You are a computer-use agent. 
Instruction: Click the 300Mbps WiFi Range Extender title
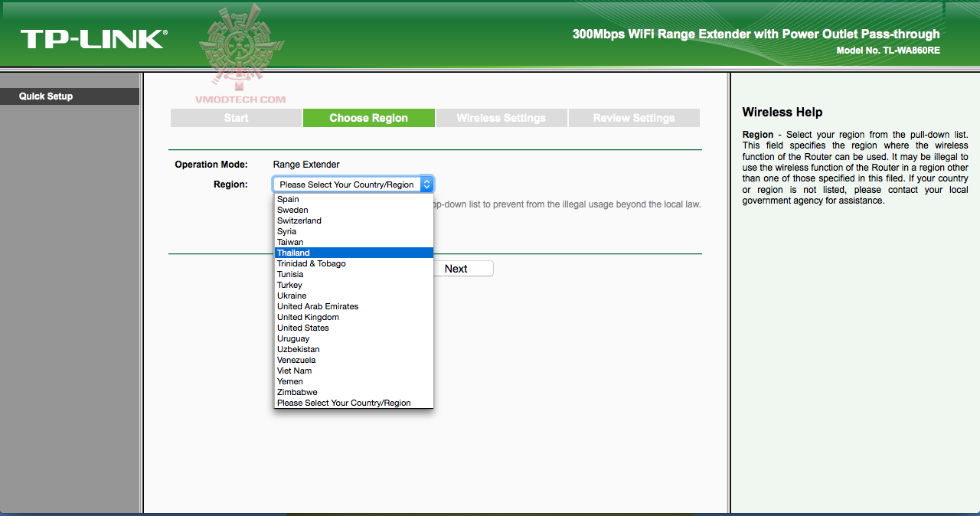(756, 34)
